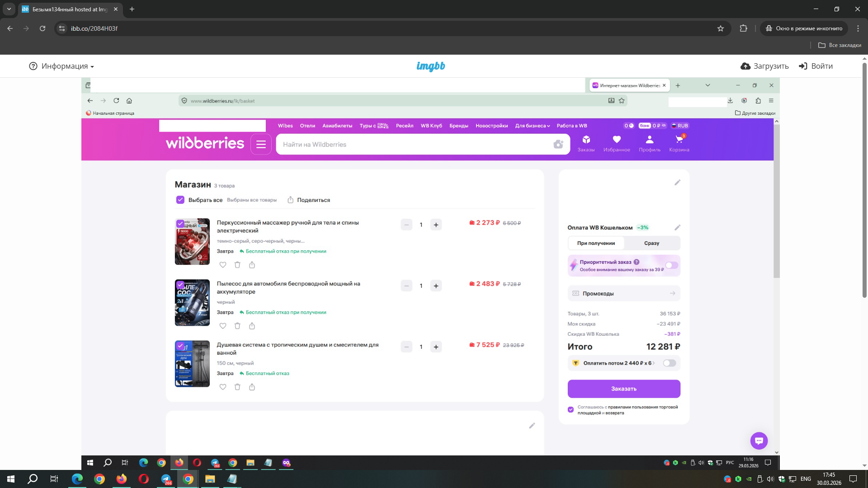Click the camera icon in the Wildberries search
This screenshot has width=868, height=488.
coord(558,144)
